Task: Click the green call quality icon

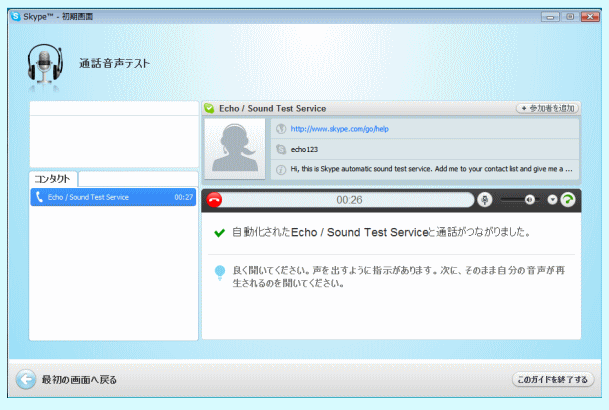Action: [x=568, y=200]
